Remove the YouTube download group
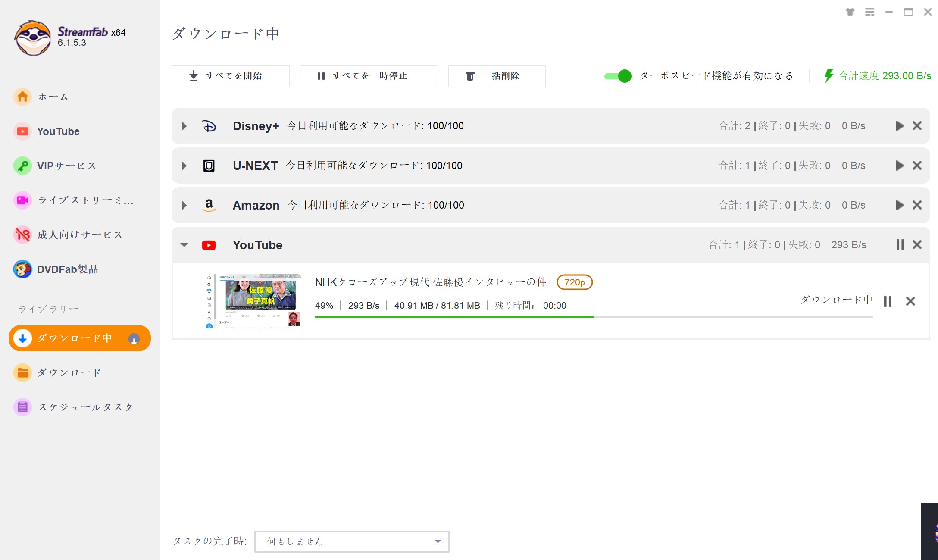Screen dimensions: 938x560 pyautogui.click(x=917, y=245)
